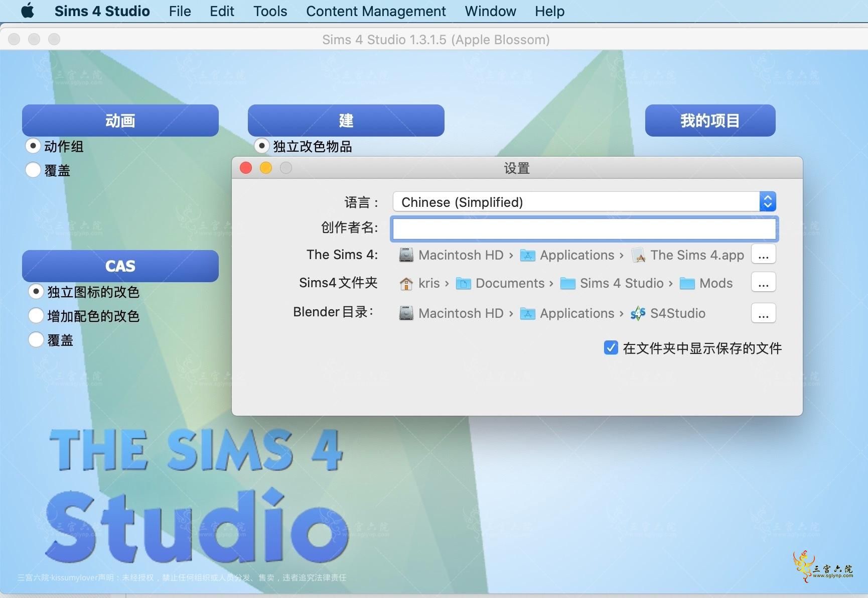Select 增加配色的改色 radio option

coord(36,315)
